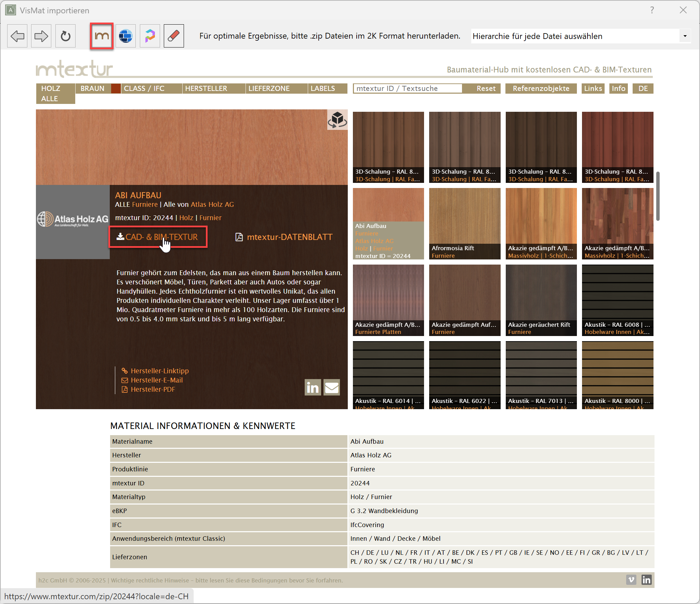
Task: Click the IfcCovering value cell
Action: click(501, 525)
